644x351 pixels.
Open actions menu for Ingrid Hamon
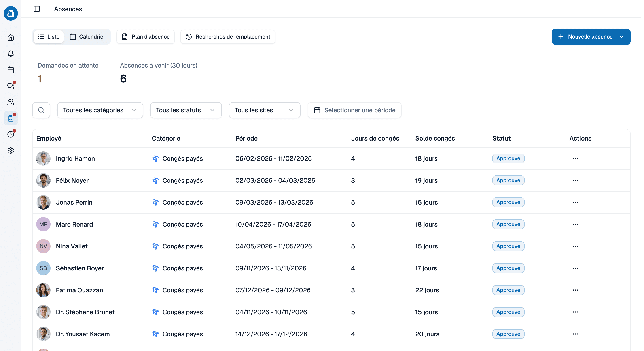click(x=576, y=158)
